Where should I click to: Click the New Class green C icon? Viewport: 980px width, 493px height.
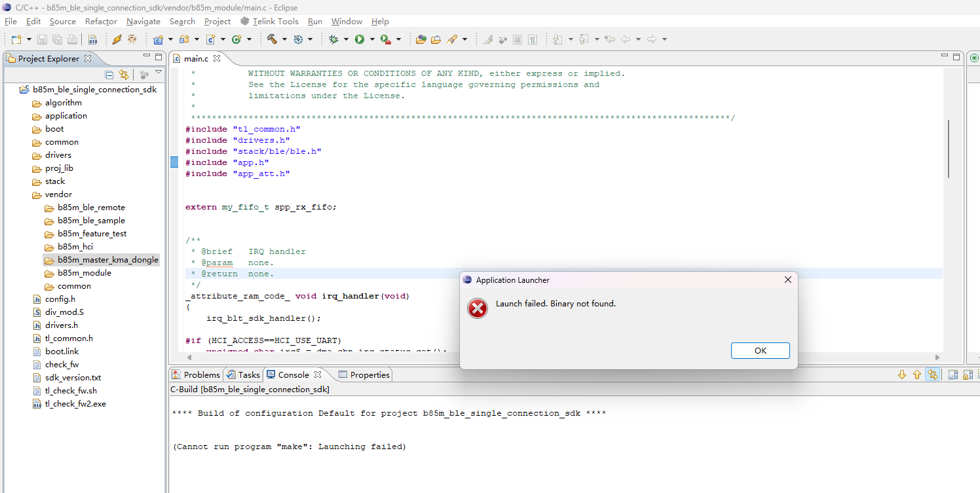[x=236, y=39]
